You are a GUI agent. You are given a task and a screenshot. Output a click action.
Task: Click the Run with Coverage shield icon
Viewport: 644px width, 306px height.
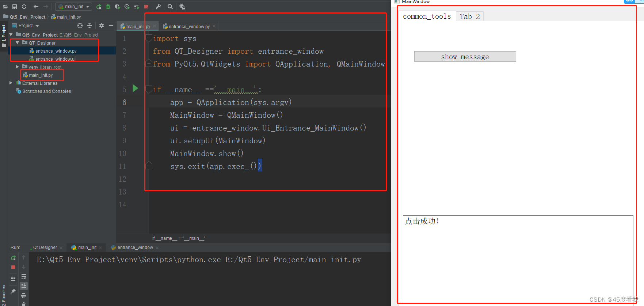[117, 7]
